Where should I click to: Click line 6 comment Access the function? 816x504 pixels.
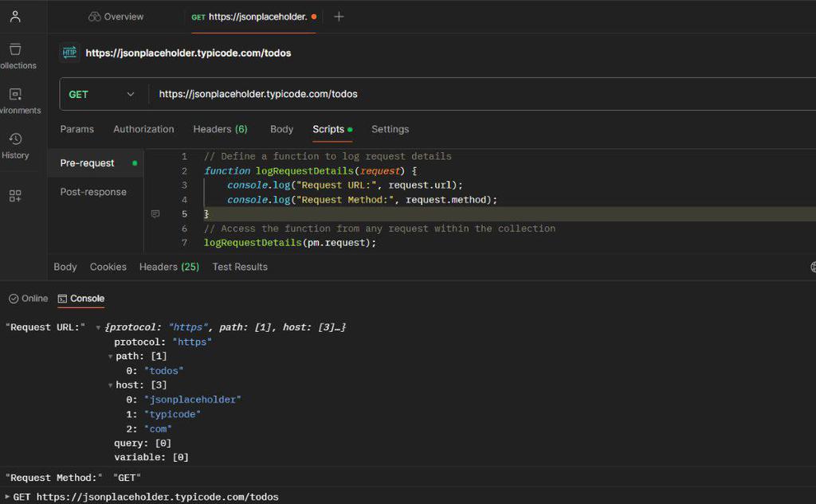click(379, 229)
